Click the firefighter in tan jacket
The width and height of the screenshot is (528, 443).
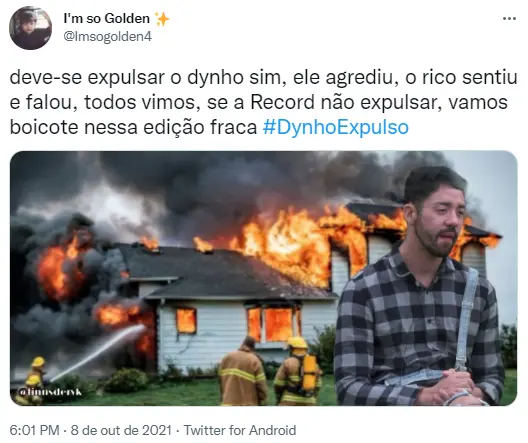pos(242,372)
